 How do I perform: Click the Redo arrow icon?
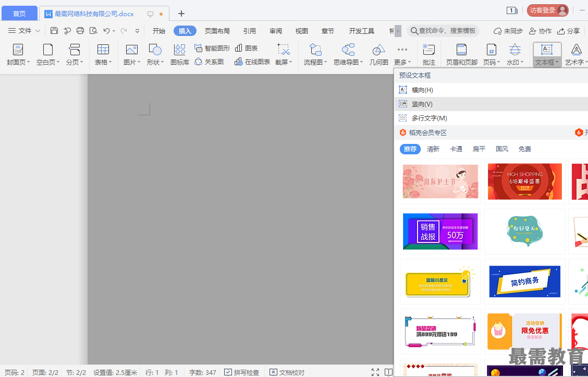pos(124,31)
